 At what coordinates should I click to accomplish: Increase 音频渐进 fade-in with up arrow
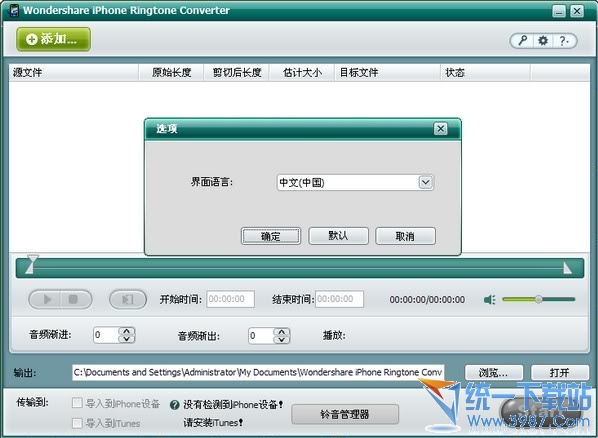pos(127,331)
